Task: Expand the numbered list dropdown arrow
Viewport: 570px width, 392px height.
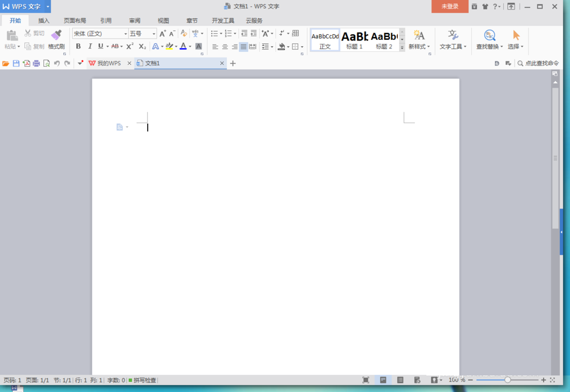Action: point(235,34)
